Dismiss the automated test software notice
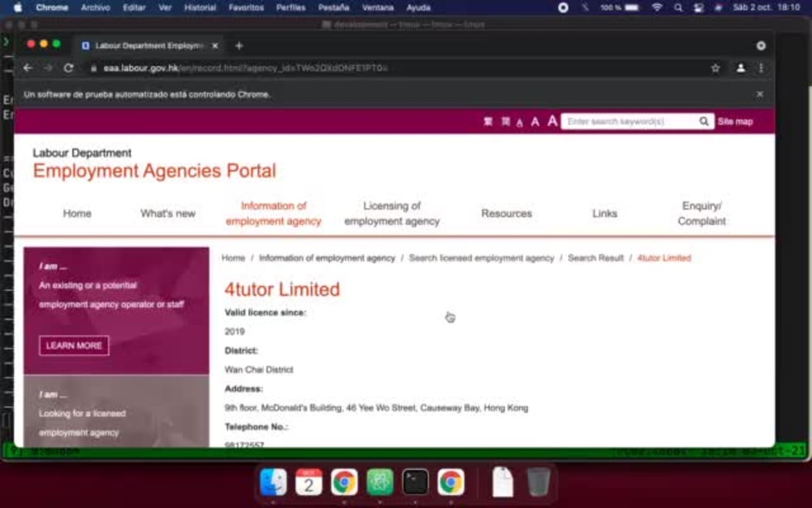 click(x=760, y=94)
